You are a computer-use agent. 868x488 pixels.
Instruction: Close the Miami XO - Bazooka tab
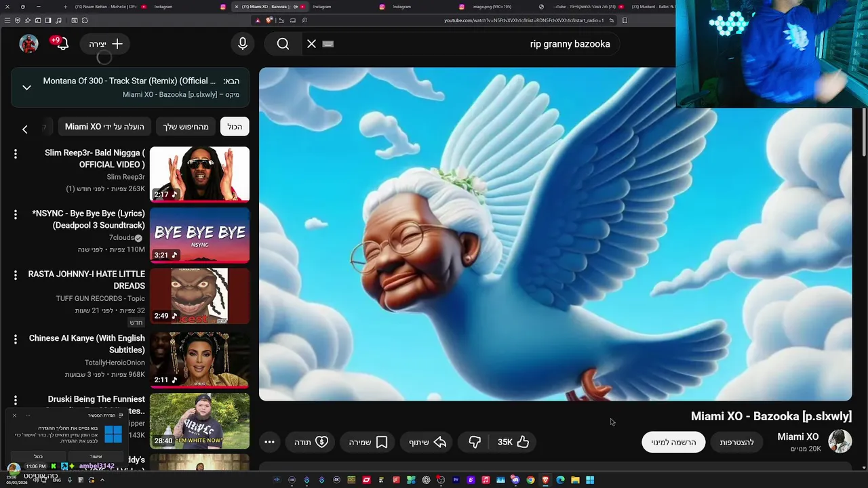pos(236,7)
